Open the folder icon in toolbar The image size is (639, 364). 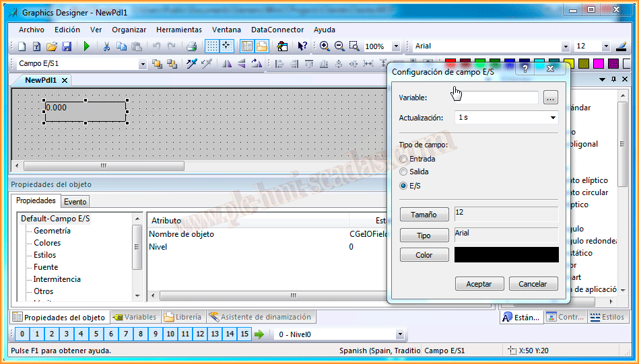coord(52,46)
